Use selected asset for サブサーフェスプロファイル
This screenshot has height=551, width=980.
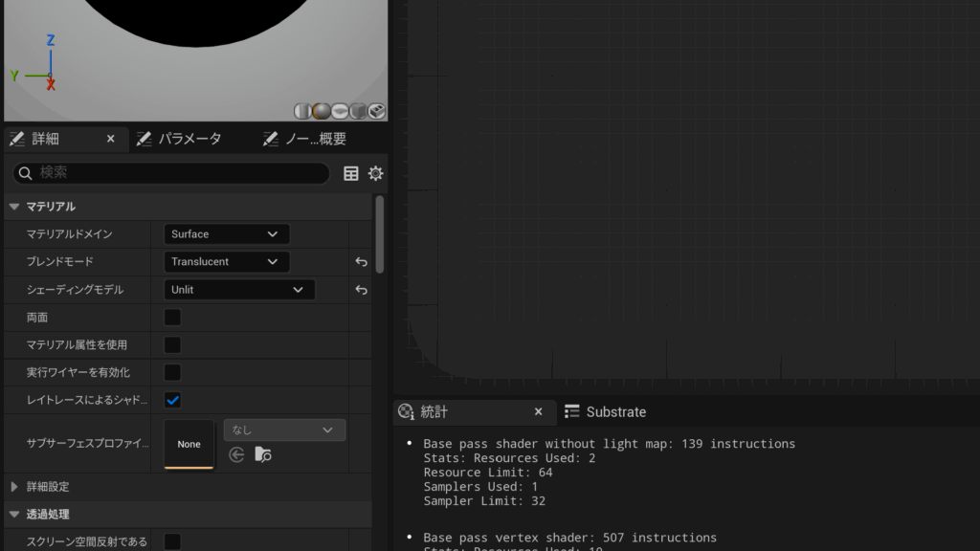pyautogui.click(x=236, y=454)
